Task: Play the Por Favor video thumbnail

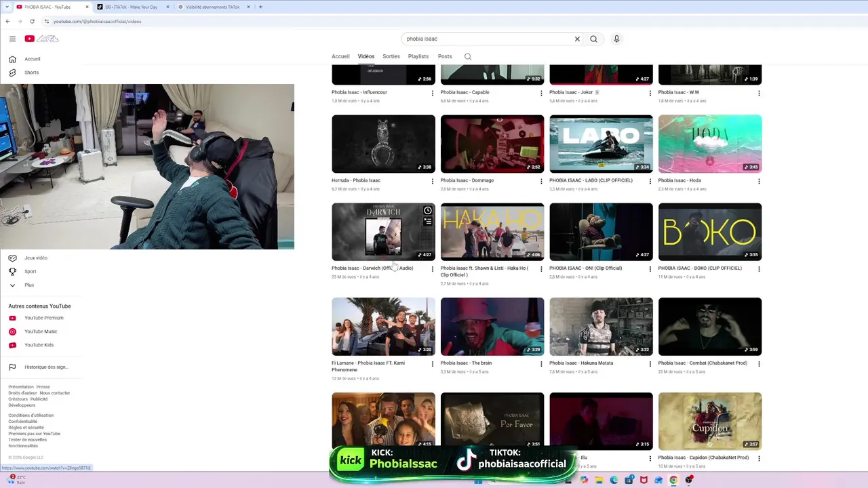Action: tap(492, 419)
